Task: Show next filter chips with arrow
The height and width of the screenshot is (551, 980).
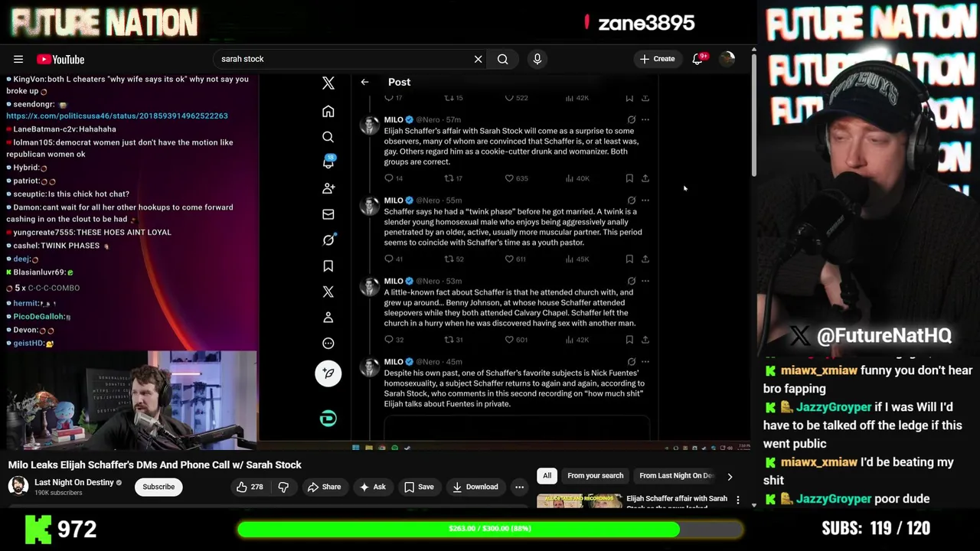Action: click(730, 476)
